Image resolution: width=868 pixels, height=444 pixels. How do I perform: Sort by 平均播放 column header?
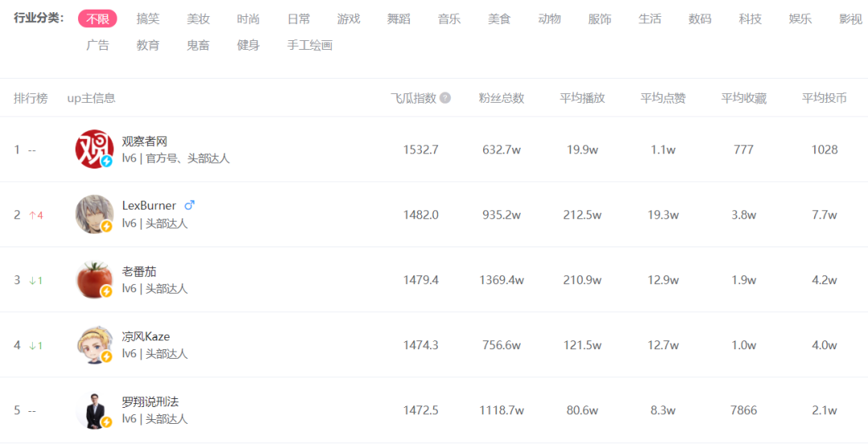(583, 98)
